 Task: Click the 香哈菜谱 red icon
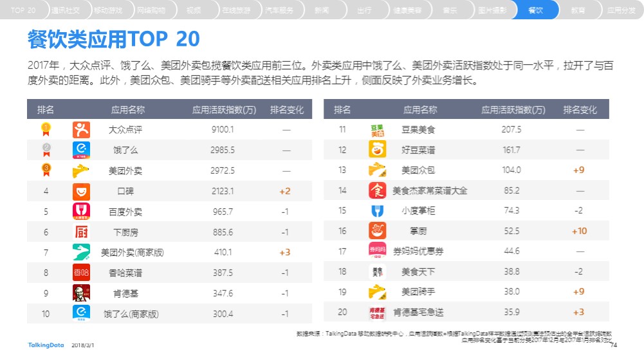(81, 273)
